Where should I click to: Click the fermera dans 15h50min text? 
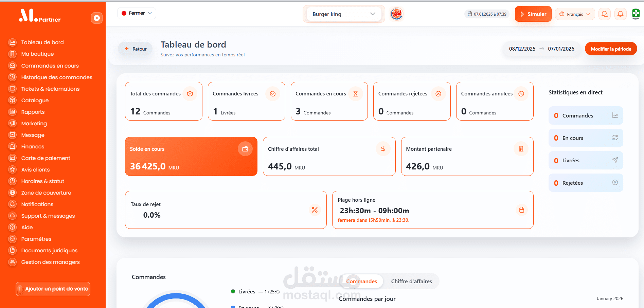(x=373, y=220)
